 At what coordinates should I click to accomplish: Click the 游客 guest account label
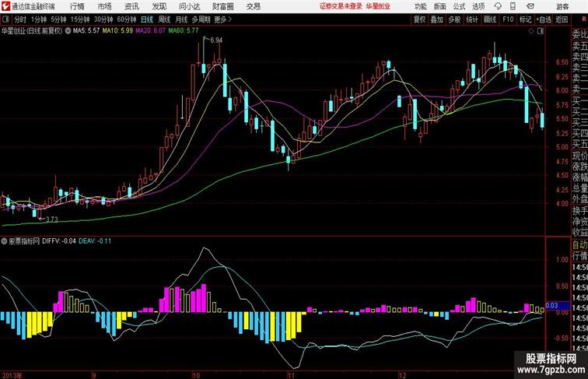pos(562,6)
